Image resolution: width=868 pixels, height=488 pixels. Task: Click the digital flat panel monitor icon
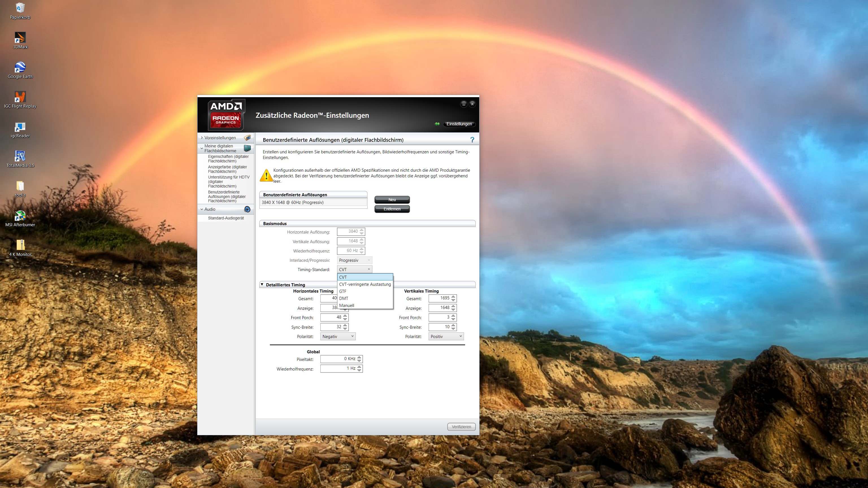(x=247, y=148)
